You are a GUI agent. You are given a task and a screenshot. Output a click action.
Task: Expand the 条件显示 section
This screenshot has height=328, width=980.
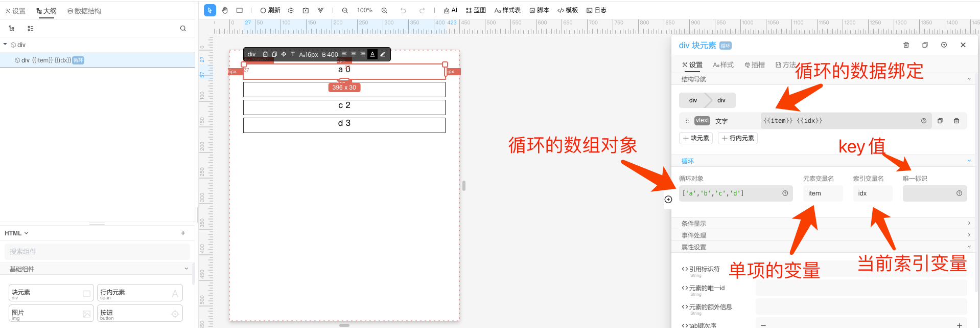[969, 223]
